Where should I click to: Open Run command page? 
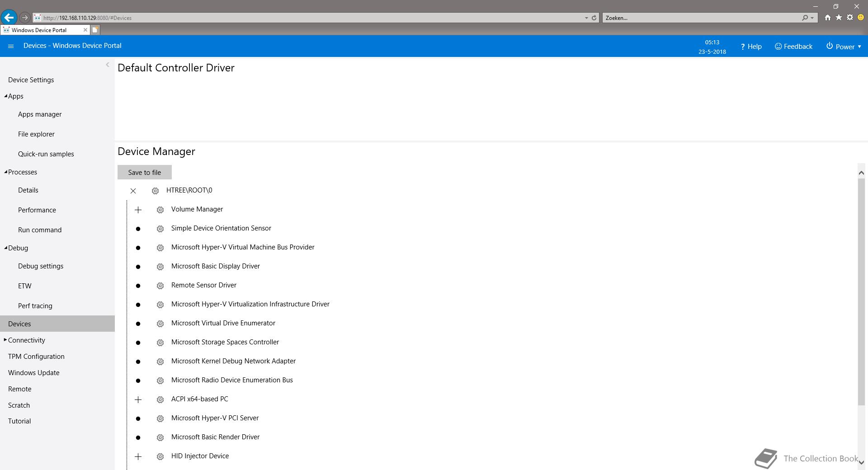(40, 230)
